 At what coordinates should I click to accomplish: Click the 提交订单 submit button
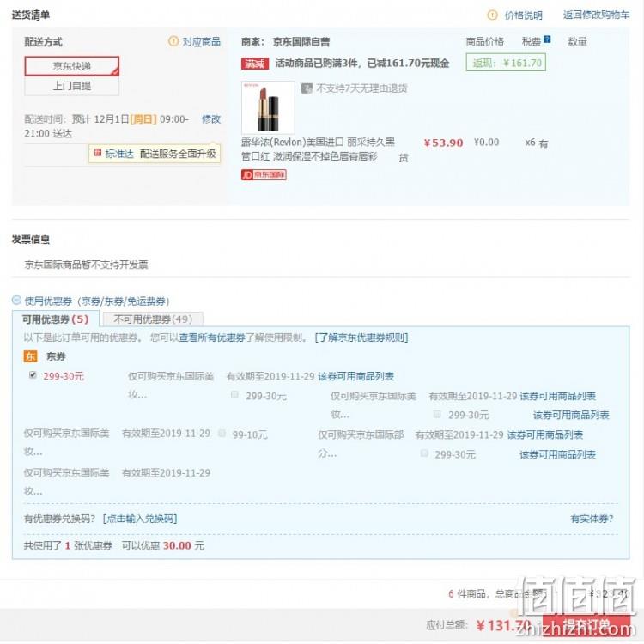[x=586, y=627]
